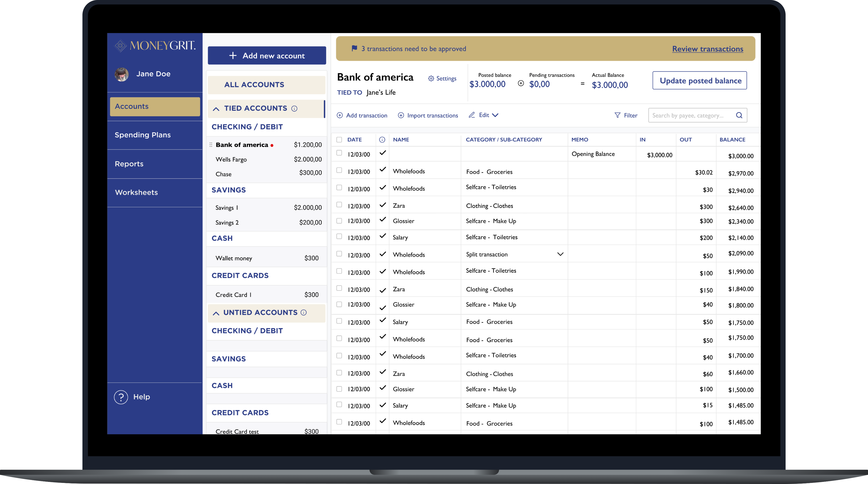Click the drag handle beside Bank of america
This screenshot has width=868, height=484.
tap(211, 145)
